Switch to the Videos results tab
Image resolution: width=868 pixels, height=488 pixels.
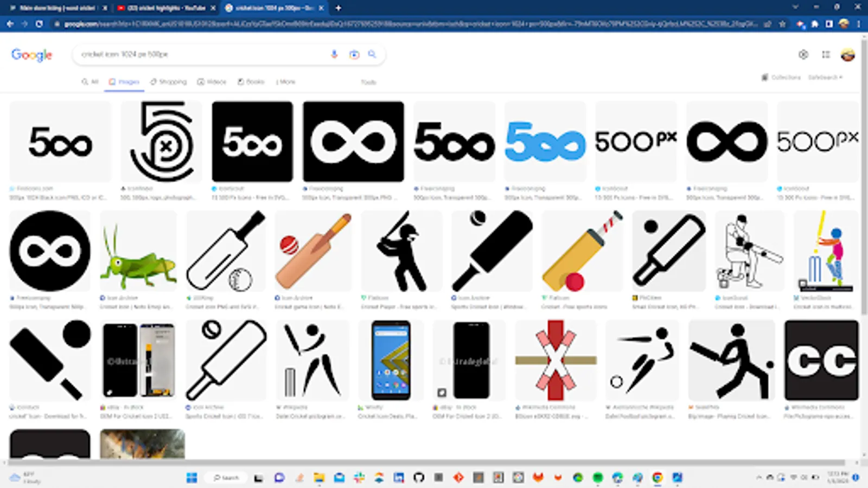[212, 82]
